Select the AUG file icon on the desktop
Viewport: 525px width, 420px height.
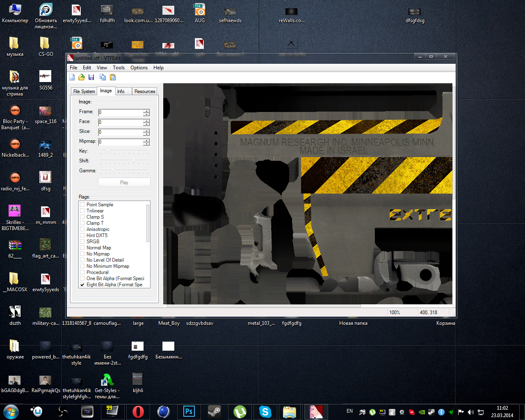[x=200, y=13]
